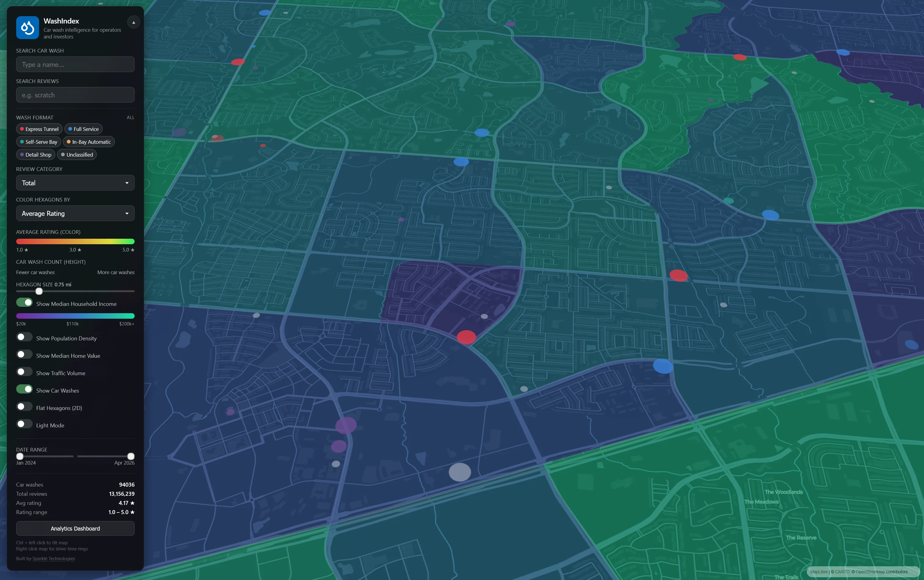The image size is (924, 580).
Task: Select ALL wash formats
Action: [x=130, y=118]
